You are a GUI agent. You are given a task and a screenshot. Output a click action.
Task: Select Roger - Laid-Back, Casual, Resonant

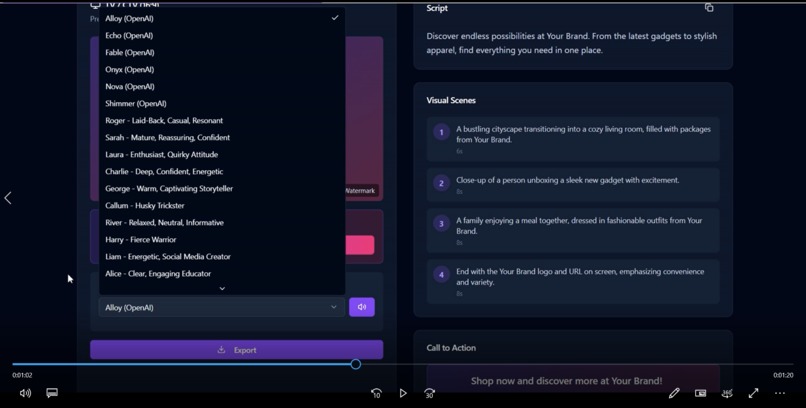pos(222,120)
